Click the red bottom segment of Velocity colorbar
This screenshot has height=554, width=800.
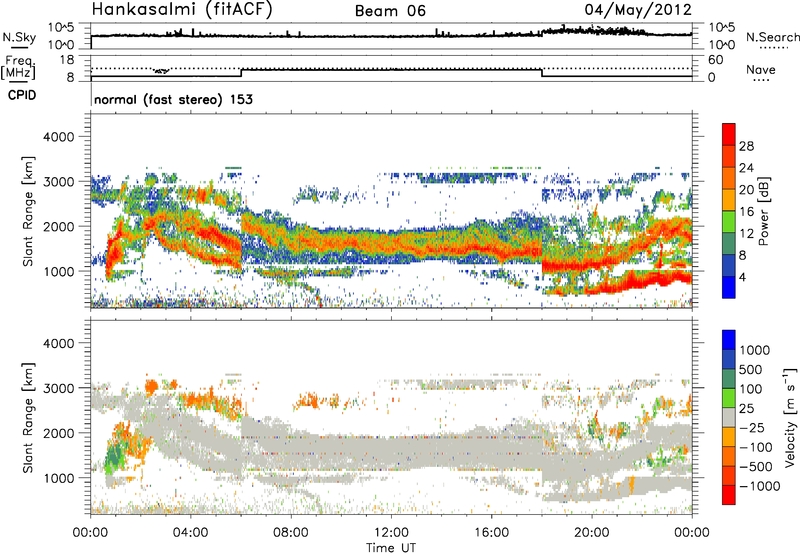pos(729,495)
